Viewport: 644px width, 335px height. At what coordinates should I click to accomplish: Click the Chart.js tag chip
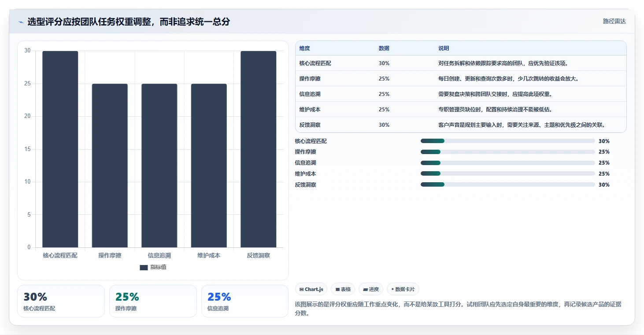point(311,289)
